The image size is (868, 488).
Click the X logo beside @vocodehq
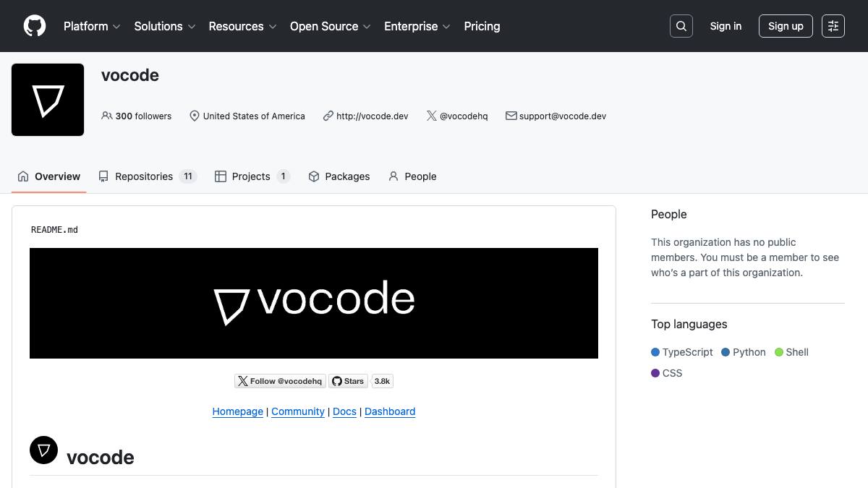pyautogui.click(x=431, y=116)
